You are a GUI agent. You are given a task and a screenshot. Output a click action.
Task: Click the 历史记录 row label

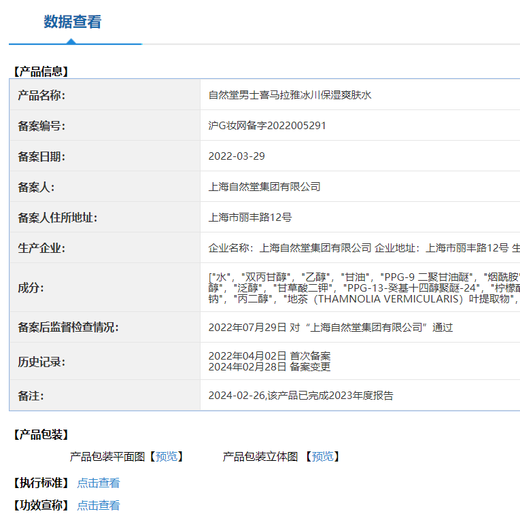[x=42, y=362]
